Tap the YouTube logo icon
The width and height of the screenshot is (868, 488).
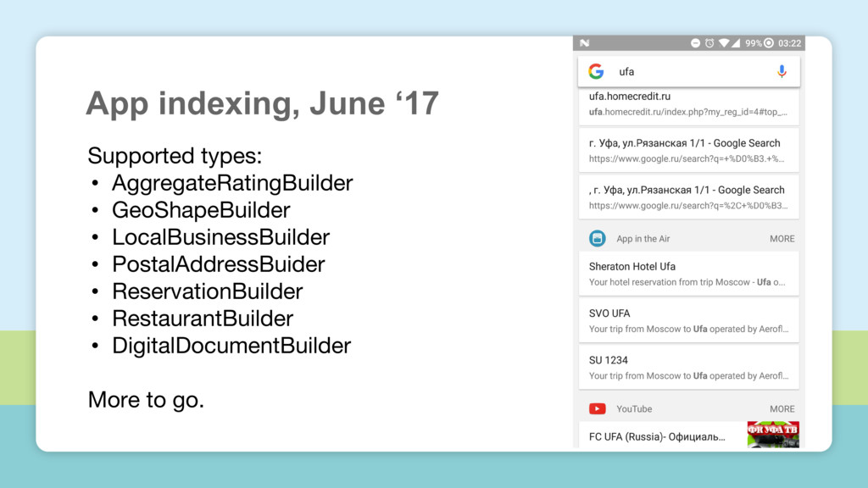(x=597, y=409)
